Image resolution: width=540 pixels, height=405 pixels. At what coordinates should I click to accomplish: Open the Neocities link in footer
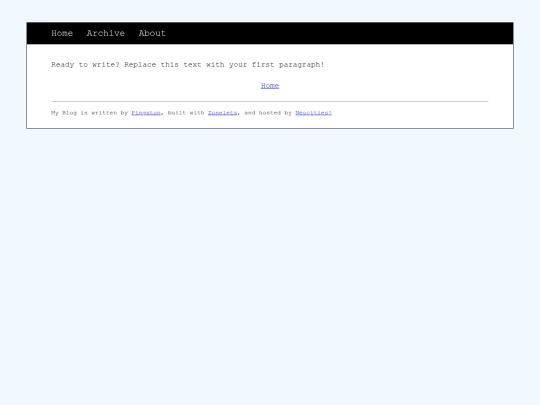click(313, 113)
